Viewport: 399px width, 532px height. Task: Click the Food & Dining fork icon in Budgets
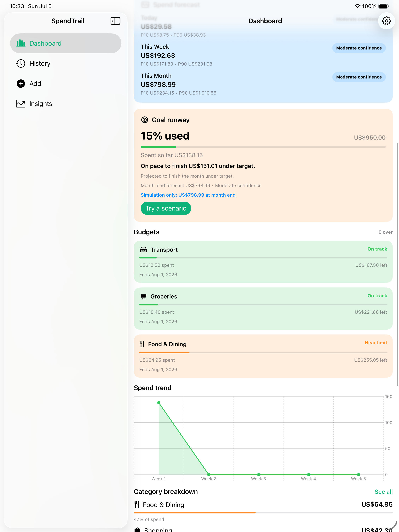[x=142, y=344]
